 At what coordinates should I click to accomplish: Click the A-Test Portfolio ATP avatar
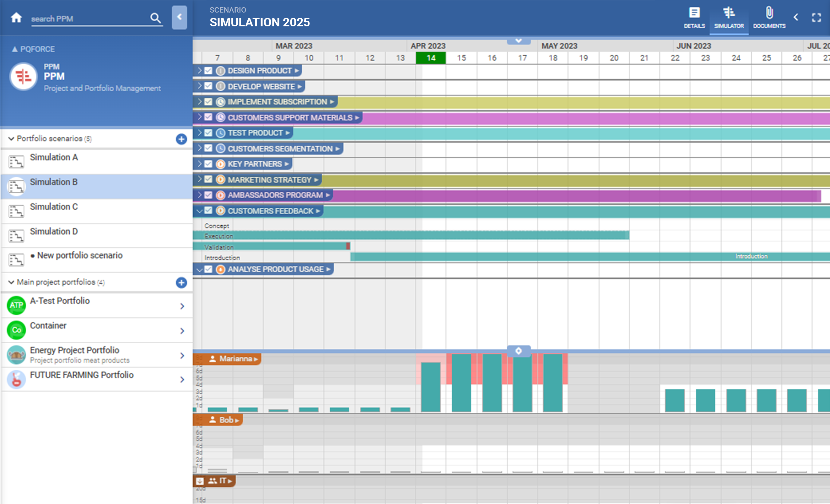(16, 305)
